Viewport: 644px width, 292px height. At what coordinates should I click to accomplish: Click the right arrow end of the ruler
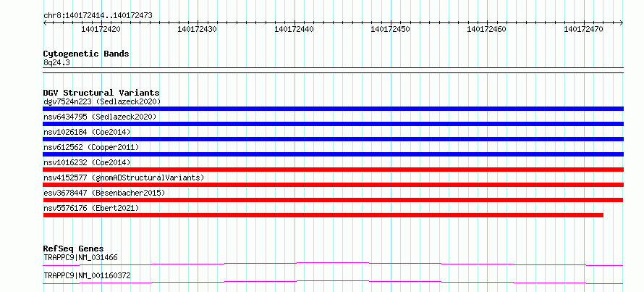[x=622, y=22]
